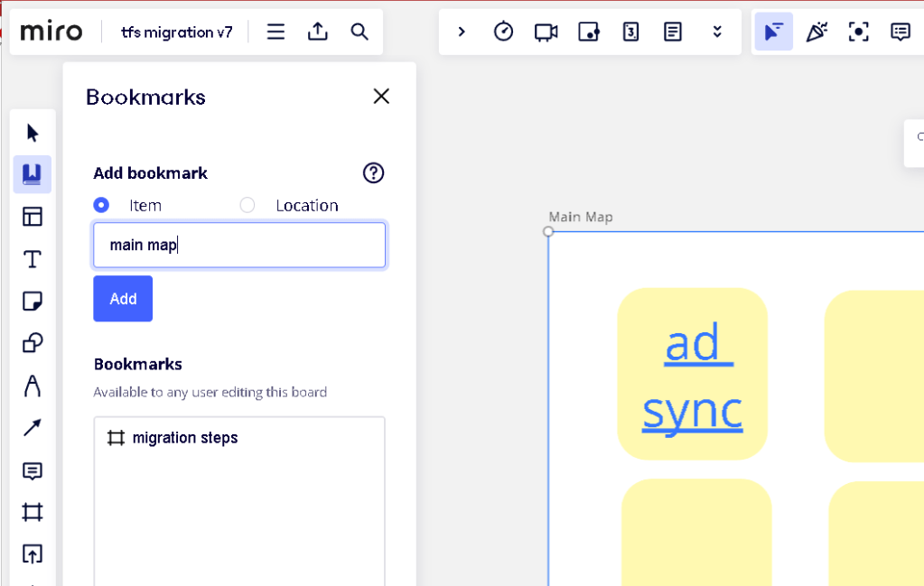Toggle the collaborators' cursors icon
This screenshot has height=586, width=924.
point(773,32)
